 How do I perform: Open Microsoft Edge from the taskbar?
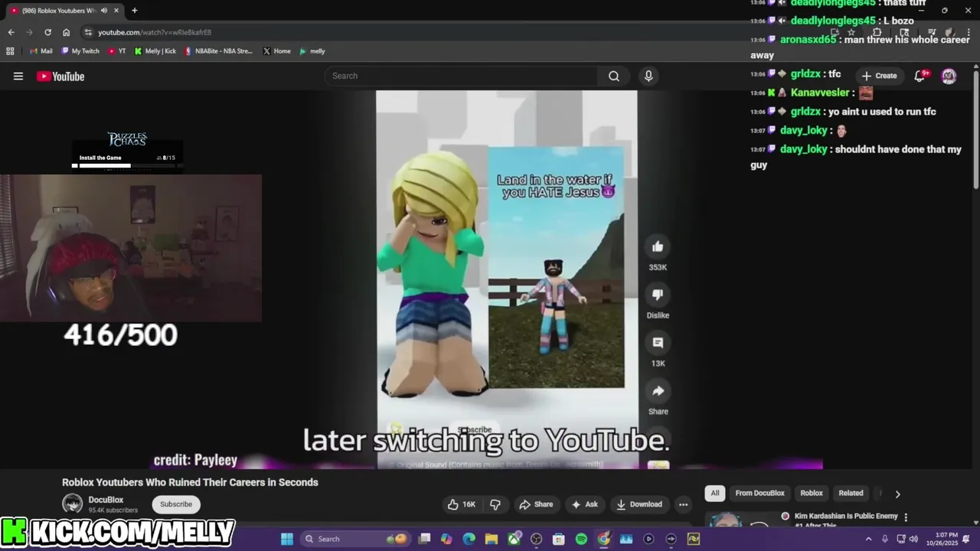469,539
